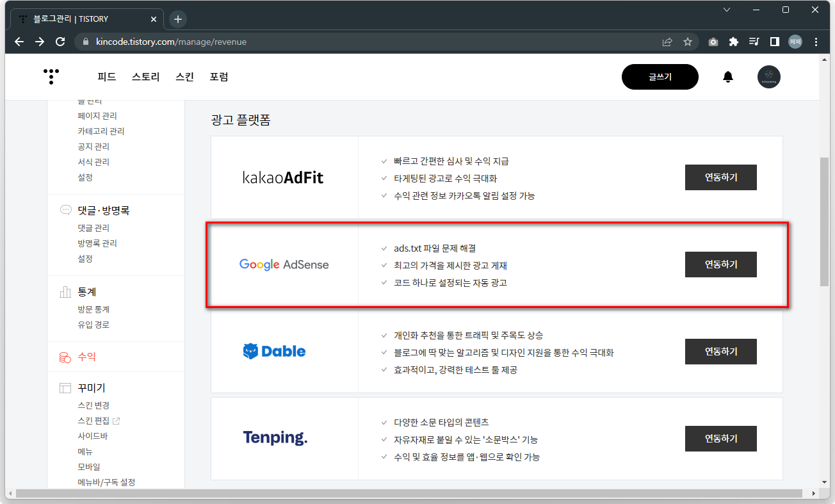835x504 pixels.
Task: Click the Google AdSense logo
Action: [284, 264]
